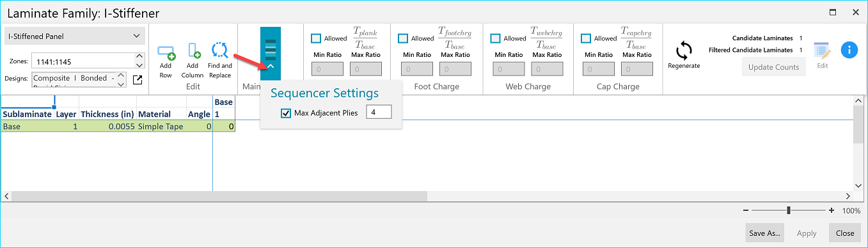The image size is (868, 248).
Task: Click the blue info icon
Action: (849, 50)
